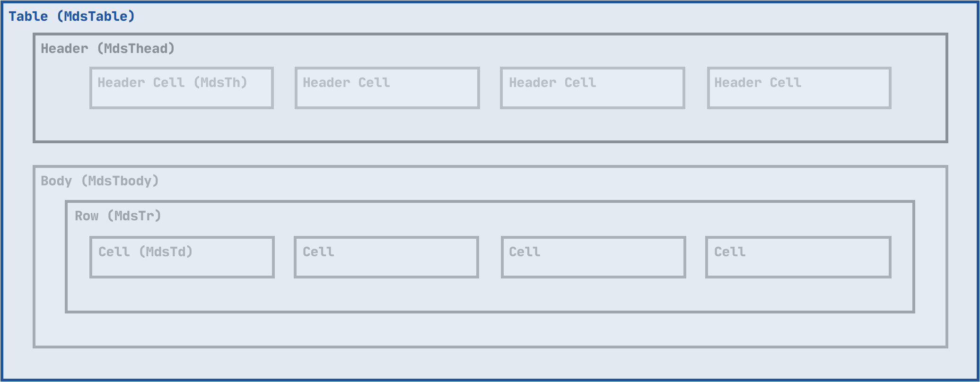980x382 pixels.
Task: Select the fourth Cell box in the row
Action: pos(798,257)
